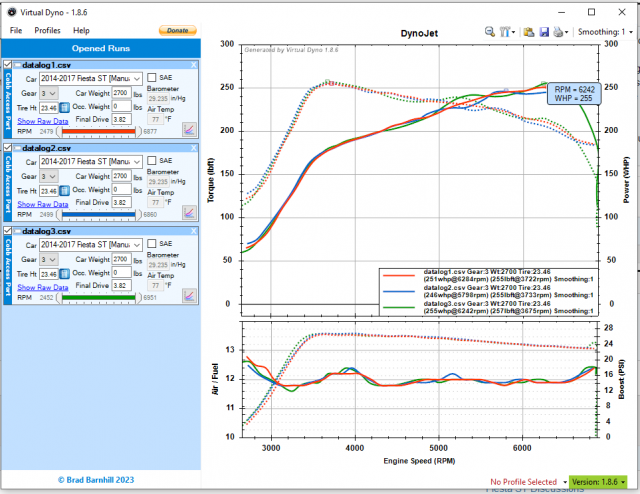Click Show Raw Data link for datalog2.csv
The height and width of the screenshot is (494, 640).
(42, 204)
